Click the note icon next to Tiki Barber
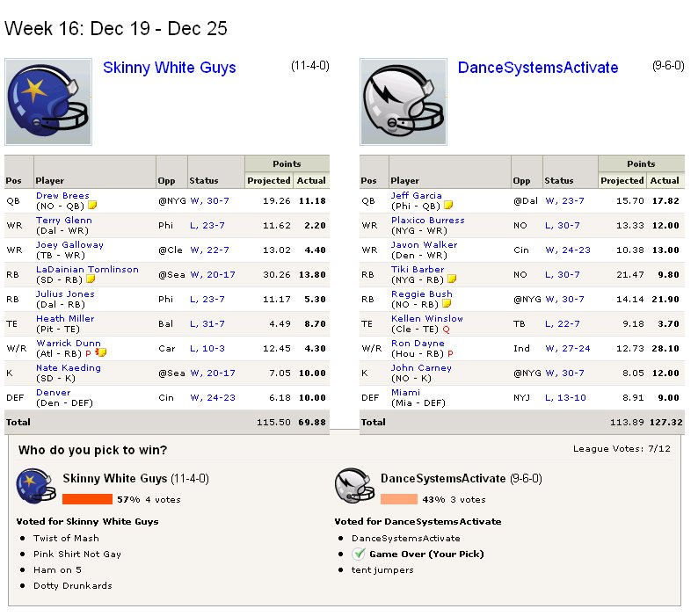Viewport: 698px width, 616px height. (452, 279)
